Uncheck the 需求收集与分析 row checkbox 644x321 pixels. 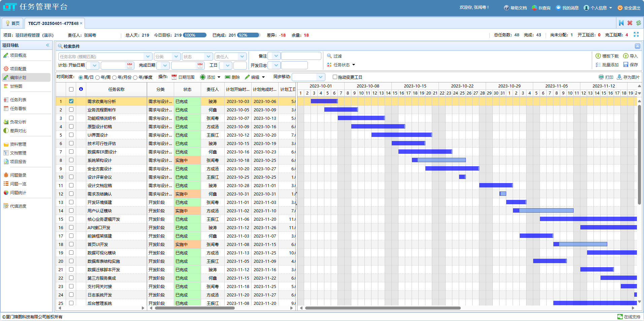[x=71, y=101]
